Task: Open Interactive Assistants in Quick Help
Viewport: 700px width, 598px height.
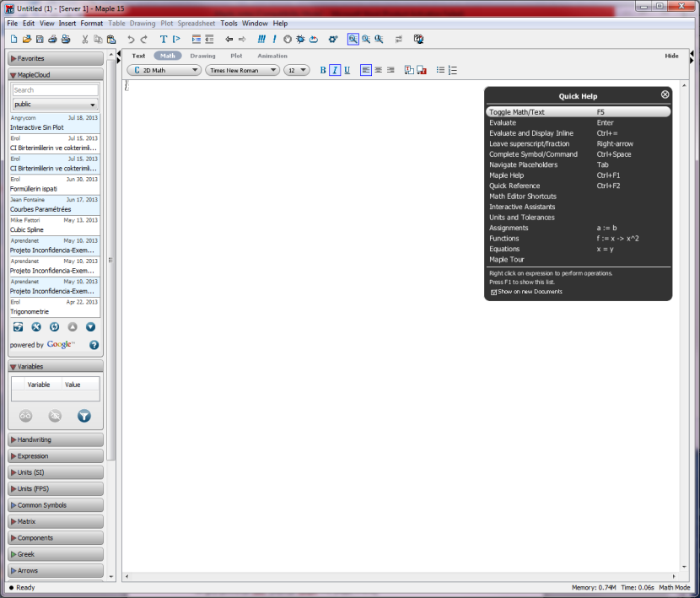Action: [x=522, y=207]
